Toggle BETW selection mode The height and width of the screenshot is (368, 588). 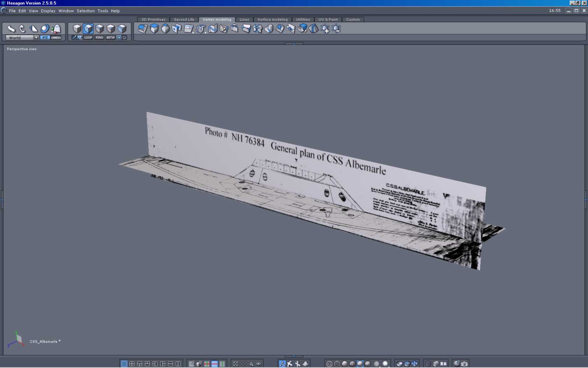[x=111, y=38]
